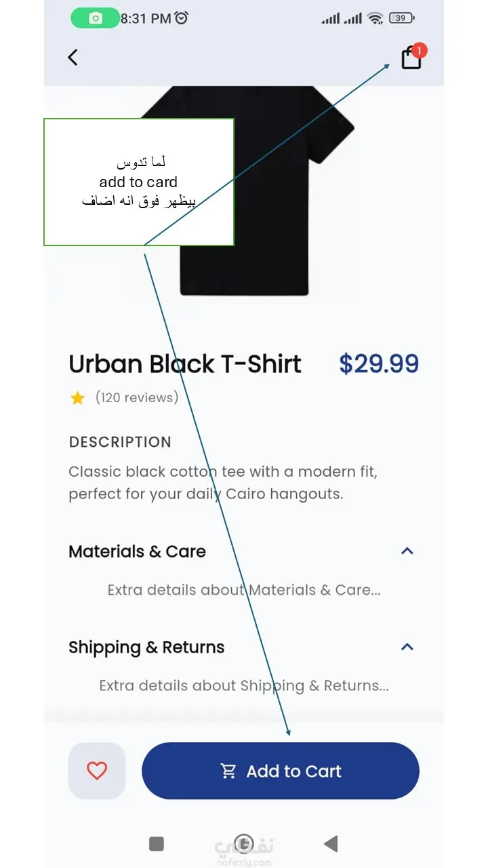Tap the green camera indicator pill
This screenshot has height=868, width=488.
95,18
